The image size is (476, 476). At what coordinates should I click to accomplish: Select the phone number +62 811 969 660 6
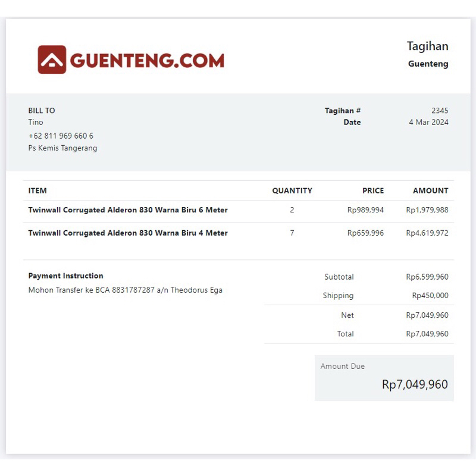click(61, 136)
